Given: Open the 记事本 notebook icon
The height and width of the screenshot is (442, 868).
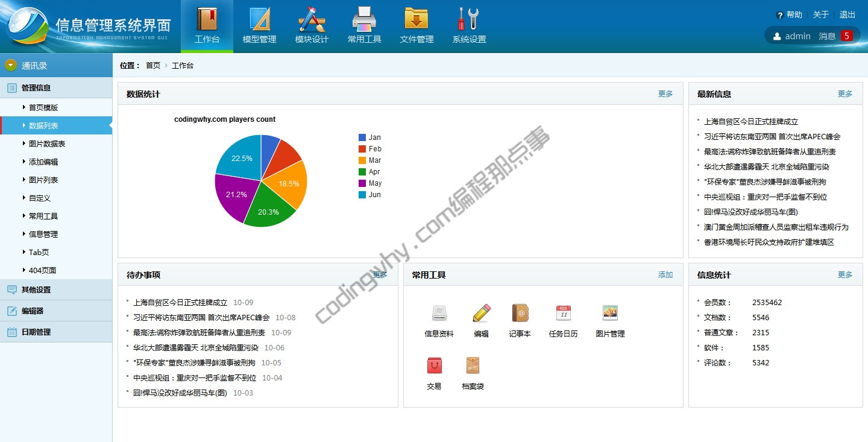Looking at the screenshot, I should [520, 313].
